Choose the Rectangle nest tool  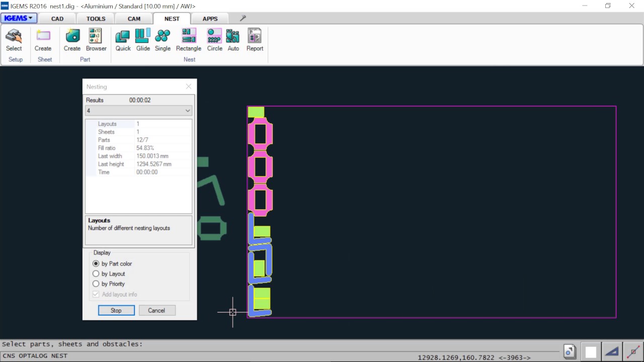pyautogui.click(x=189, y=40)
